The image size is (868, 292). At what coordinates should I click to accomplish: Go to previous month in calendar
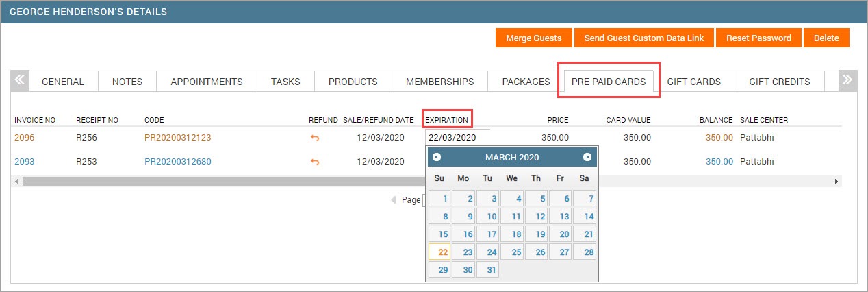(437, 157)
